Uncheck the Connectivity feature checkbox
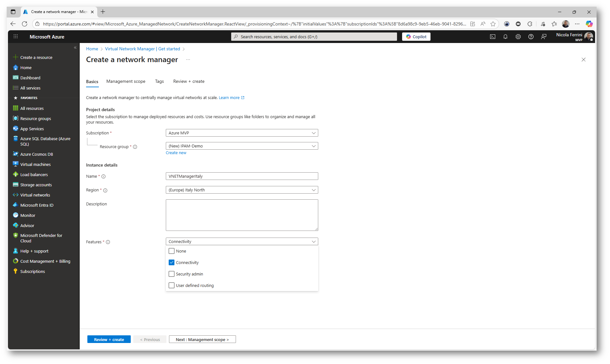 [x=172, y=262]
